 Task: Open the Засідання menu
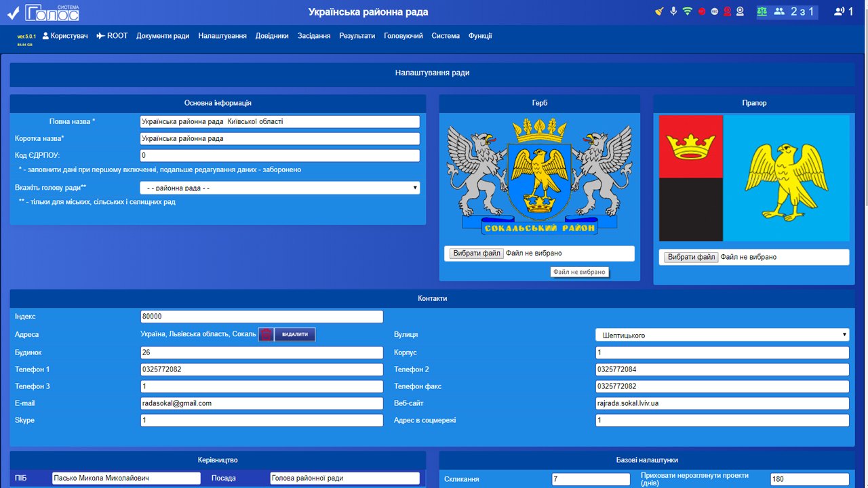coord(314,36)
